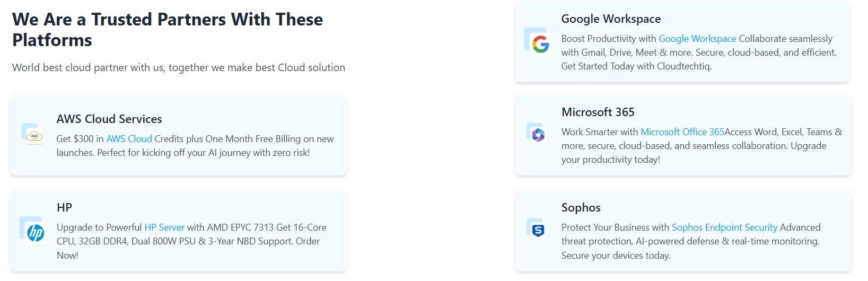Select the Sophos card heading
This screenshot has height=281, width=868.
click(581, 208)
